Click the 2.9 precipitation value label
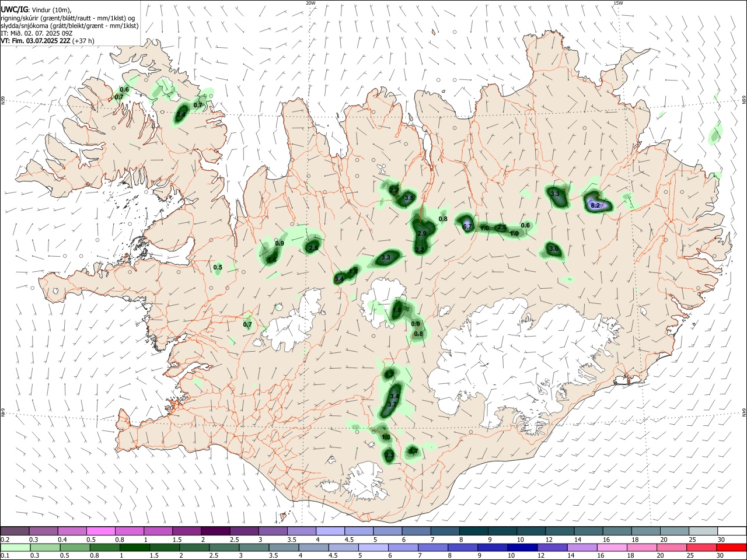Image resolution: width=747 pixels, height=560 pixels. 423,233
